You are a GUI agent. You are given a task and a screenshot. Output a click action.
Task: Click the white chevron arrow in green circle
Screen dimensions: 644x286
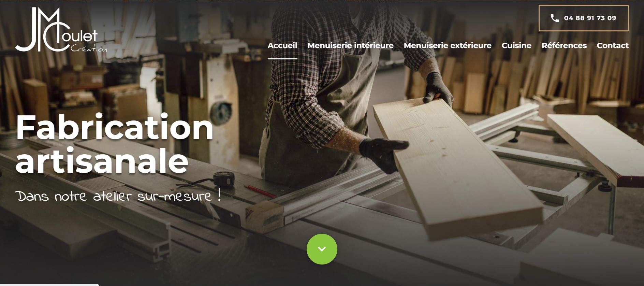point(322,249)
